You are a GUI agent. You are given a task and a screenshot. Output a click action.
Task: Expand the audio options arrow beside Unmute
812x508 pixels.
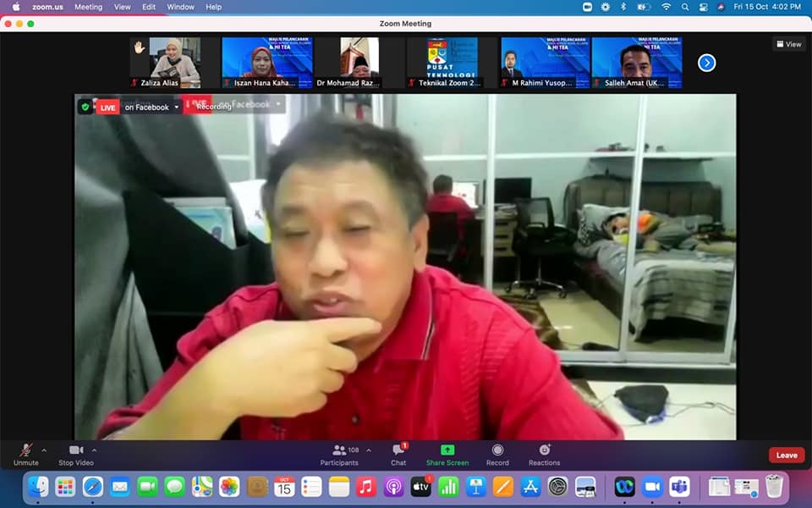pyautogui.click(x=44, y=450)
